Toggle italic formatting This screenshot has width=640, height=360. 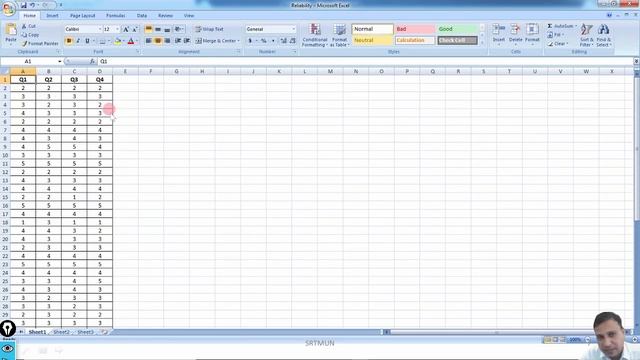(78, 41)
